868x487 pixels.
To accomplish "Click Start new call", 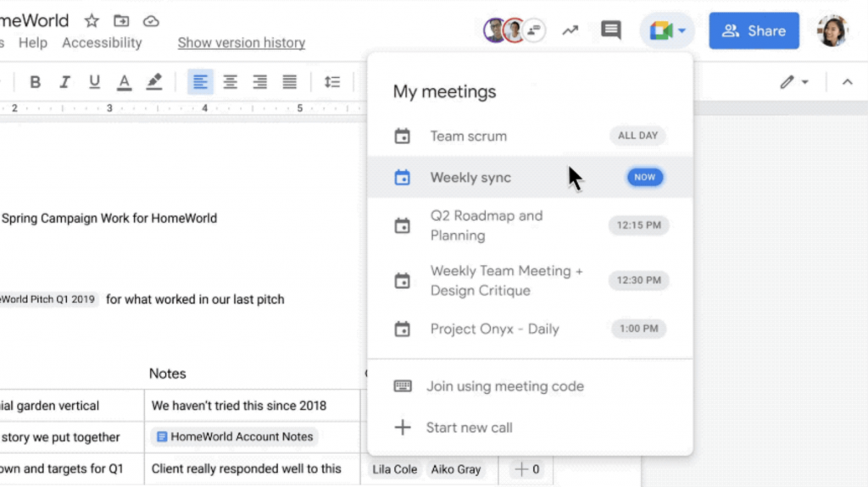I will pos(530,427).
